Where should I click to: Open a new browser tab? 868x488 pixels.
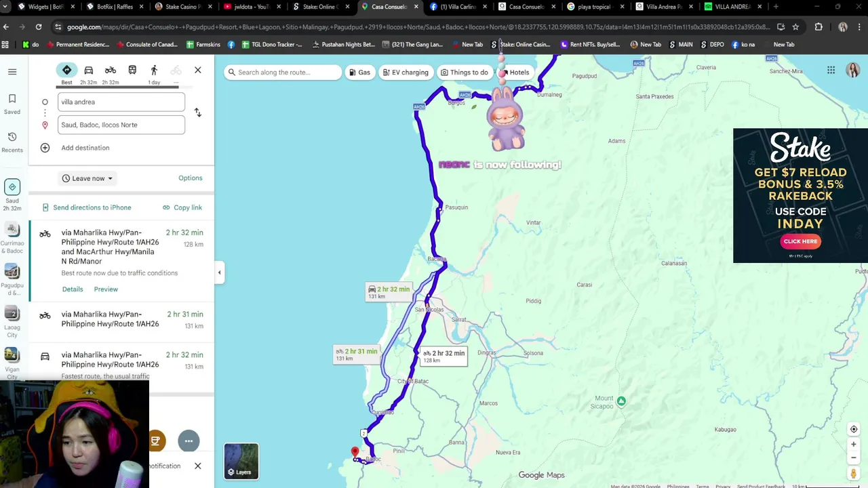776,7
